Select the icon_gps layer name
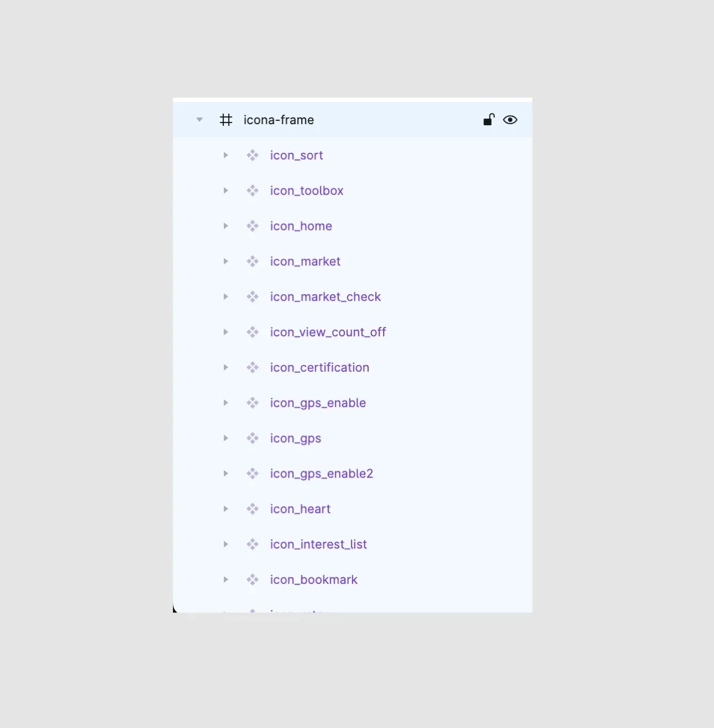Image resolution: width=714 pixels, height=728 pixels. [295, 438]
